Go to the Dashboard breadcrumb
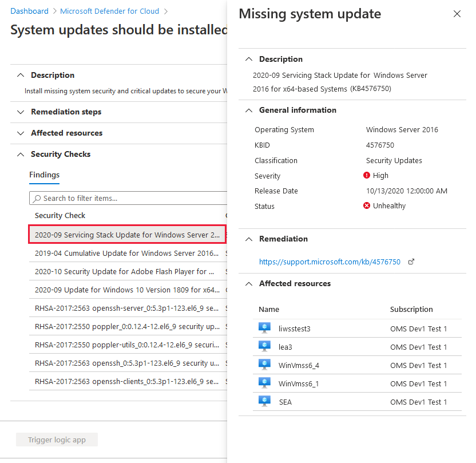Screen dimensions: 476x463 (29, 11)
